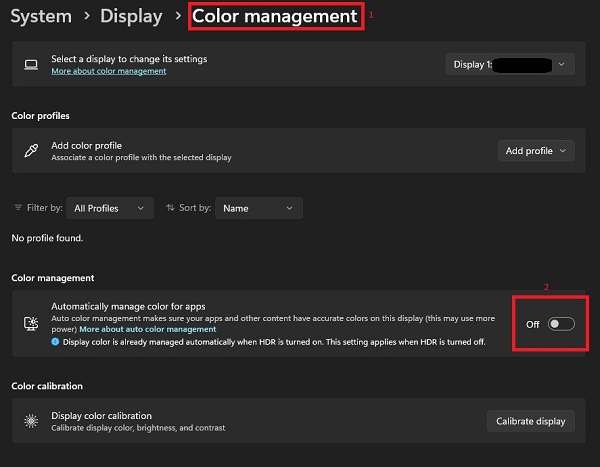600x467 pixels.
Task: Click the laptop display icon
Action: pyautogui.click(x=31, y=64)
